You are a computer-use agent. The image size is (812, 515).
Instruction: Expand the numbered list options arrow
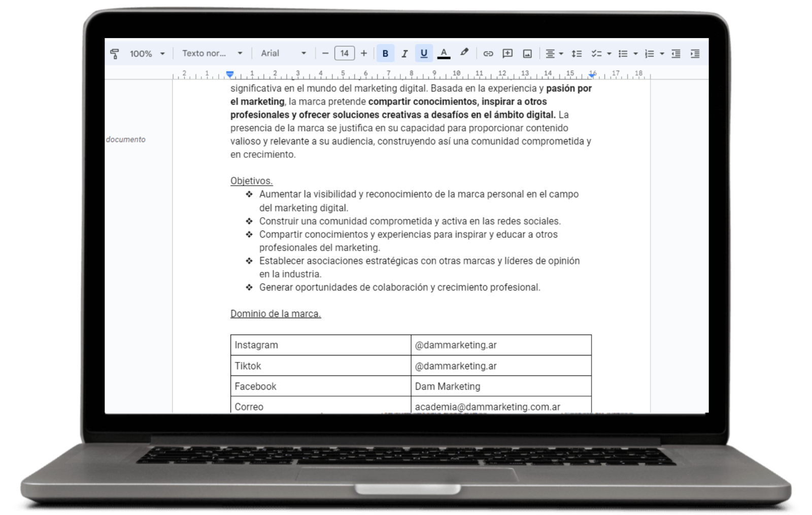click(x=662, y=54)
